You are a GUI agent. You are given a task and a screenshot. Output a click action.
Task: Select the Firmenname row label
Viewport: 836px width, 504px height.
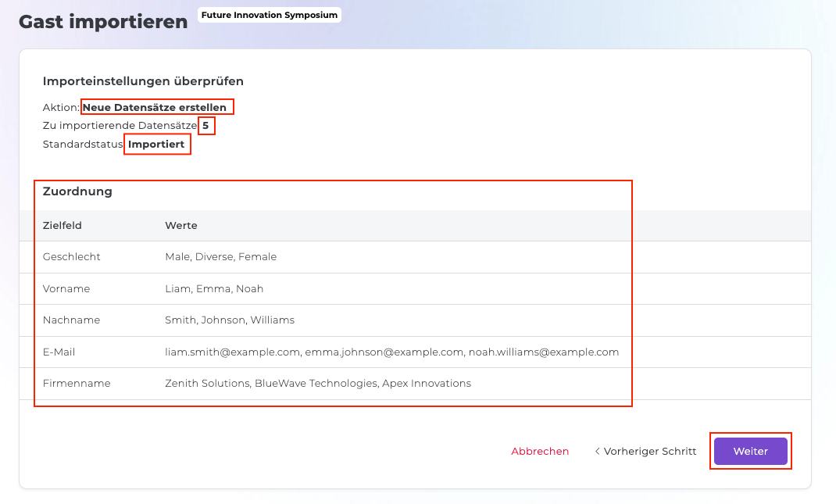coord(77,383)
